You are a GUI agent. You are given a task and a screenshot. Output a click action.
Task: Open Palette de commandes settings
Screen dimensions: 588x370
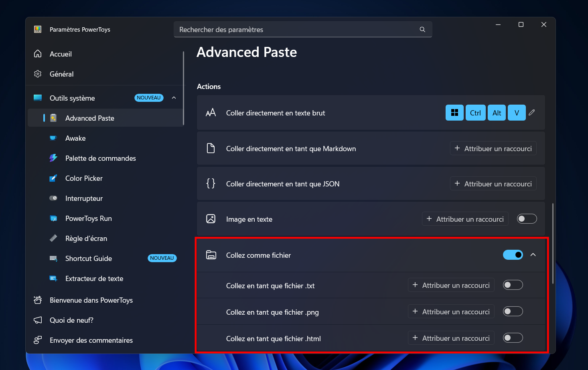tap(105, 158)
